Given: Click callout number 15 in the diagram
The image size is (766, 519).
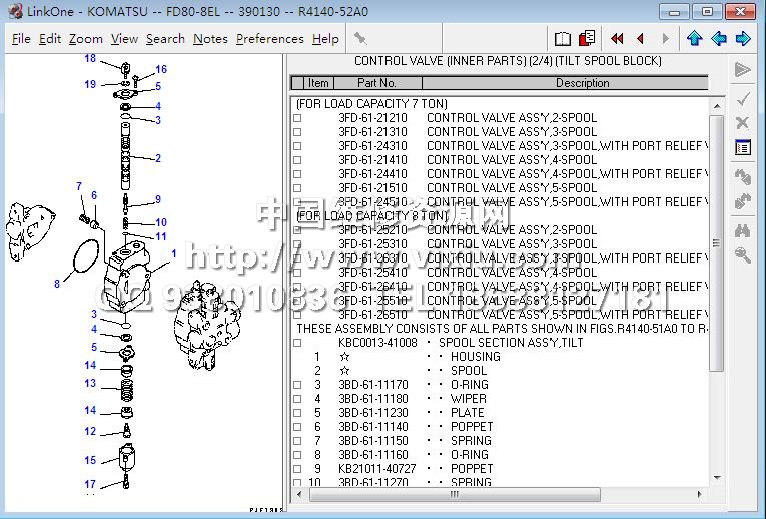Looking at the screenshot, I should (90, 461).
